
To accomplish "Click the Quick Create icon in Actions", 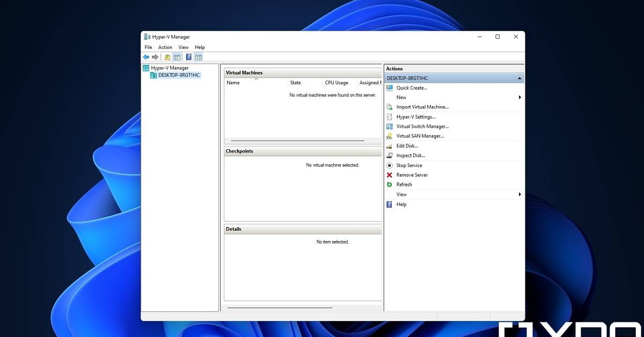I will point(390,88).
